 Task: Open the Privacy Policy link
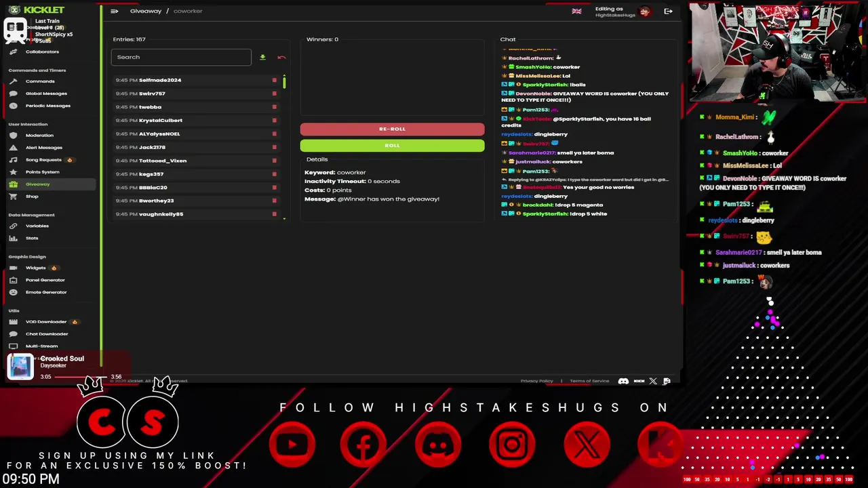click(536, 381)
